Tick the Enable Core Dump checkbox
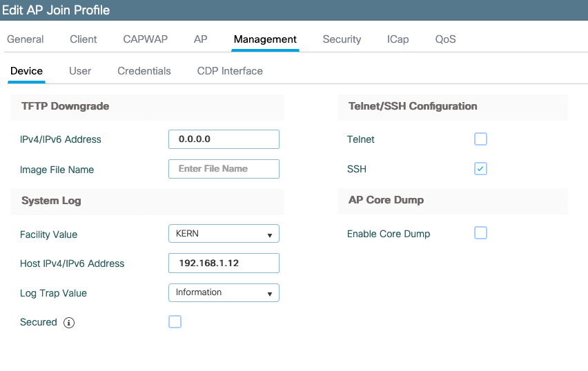588x371 pixels. [480, 232]
